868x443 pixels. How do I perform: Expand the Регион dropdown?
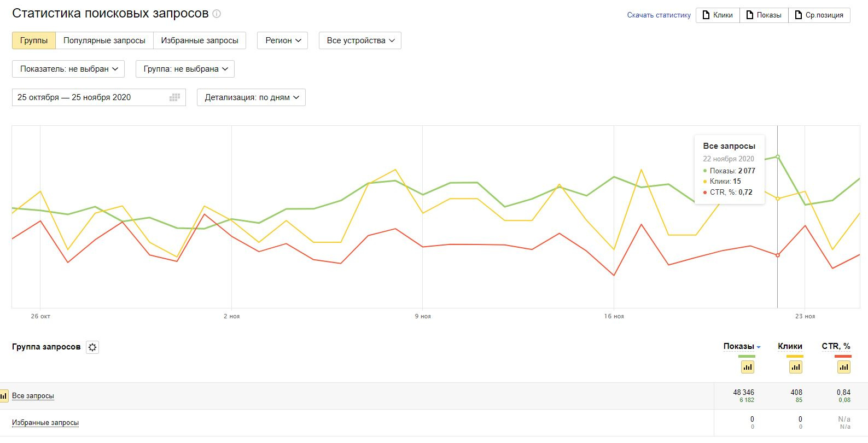(x=283, y=40)
